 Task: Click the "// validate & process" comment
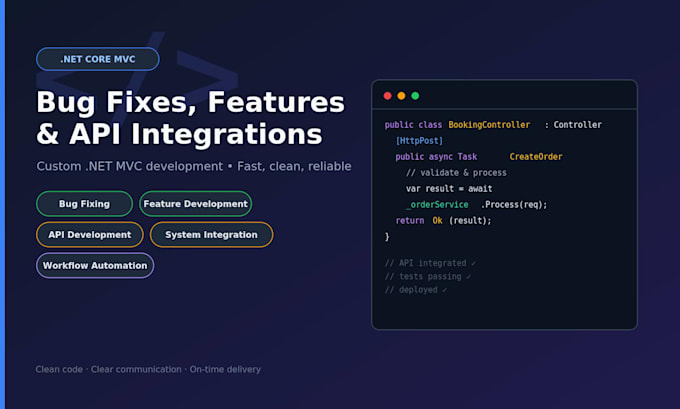point(456,173)
